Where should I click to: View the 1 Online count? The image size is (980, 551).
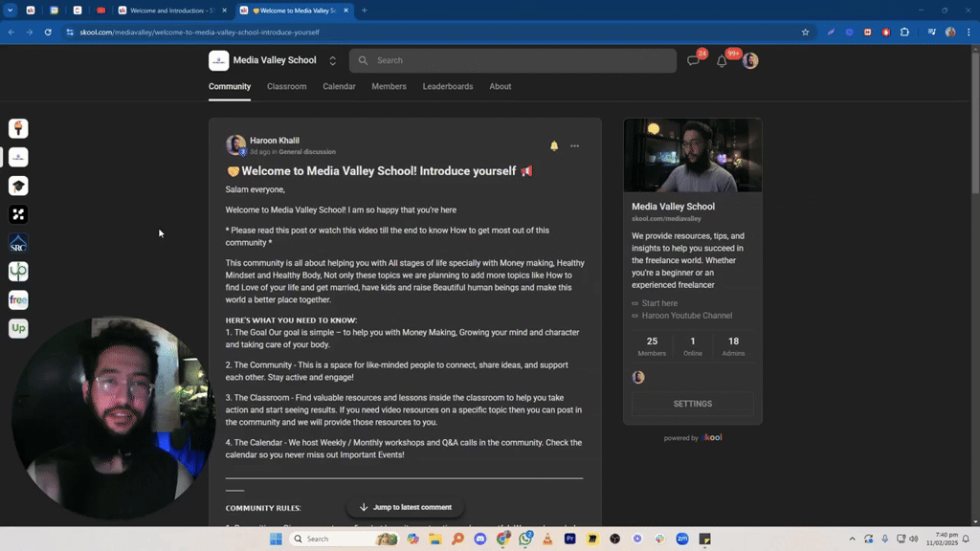click(693, 346)
